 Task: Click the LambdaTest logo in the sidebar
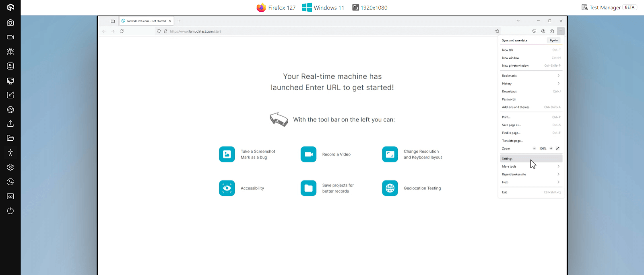pos(10,7)
